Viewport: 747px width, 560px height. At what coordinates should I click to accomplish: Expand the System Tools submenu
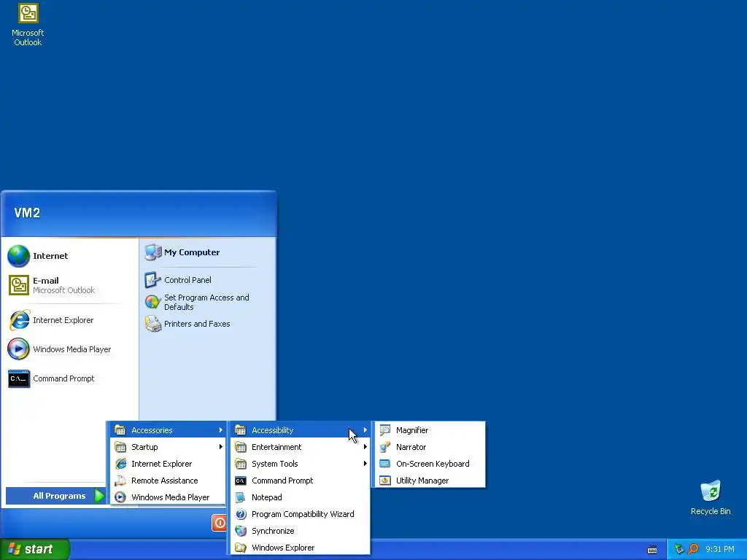click(x=301, y=464)
